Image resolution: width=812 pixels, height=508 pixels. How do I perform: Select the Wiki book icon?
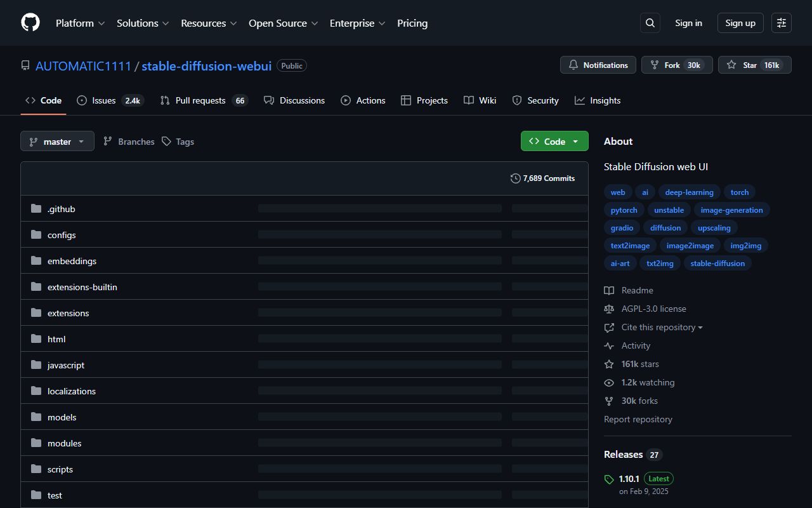pyautogui.click(x=469, y=100)
